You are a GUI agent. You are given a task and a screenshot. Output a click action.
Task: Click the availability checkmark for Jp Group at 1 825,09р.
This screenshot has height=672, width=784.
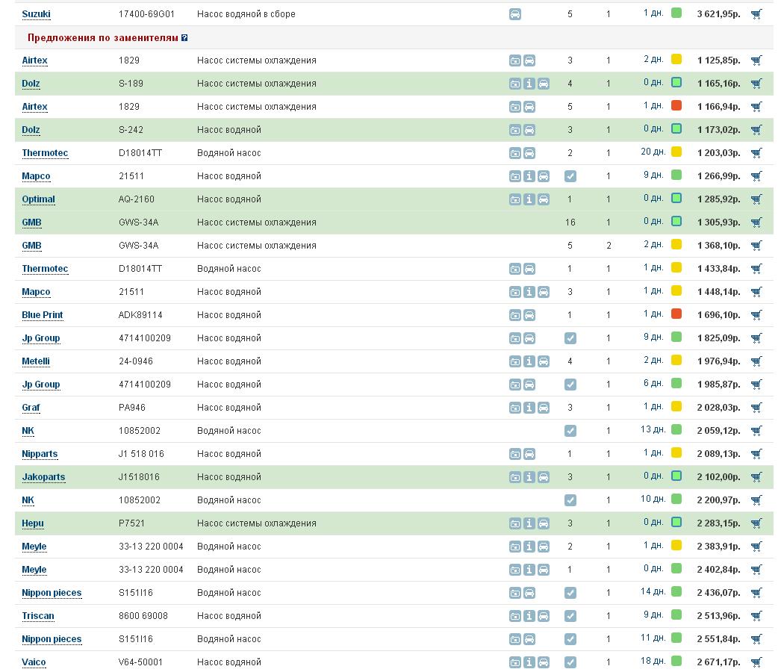570,338
